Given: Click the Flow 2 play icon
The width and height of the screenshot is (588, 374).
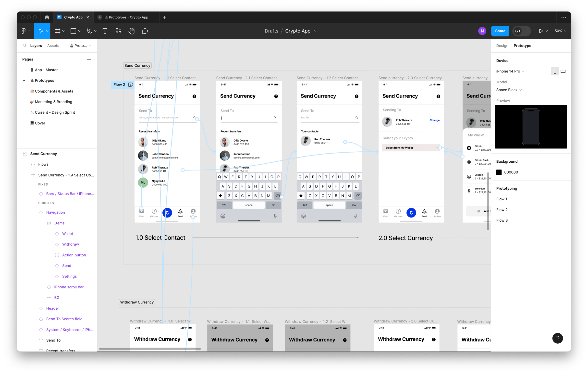Looking at the screenshot, I should click(x=131, y=85).
